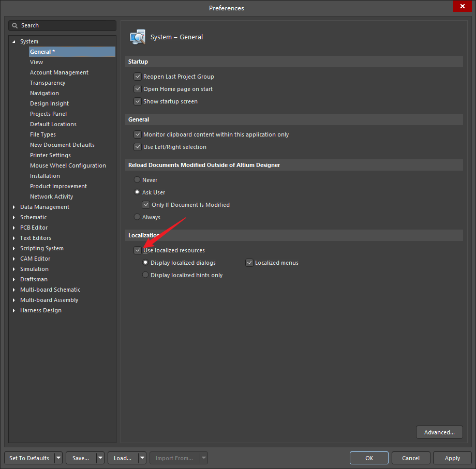Select Mouse Wheel Configuration in tree
The height and width of the screenshot is (469, 476).
(68, 165)
